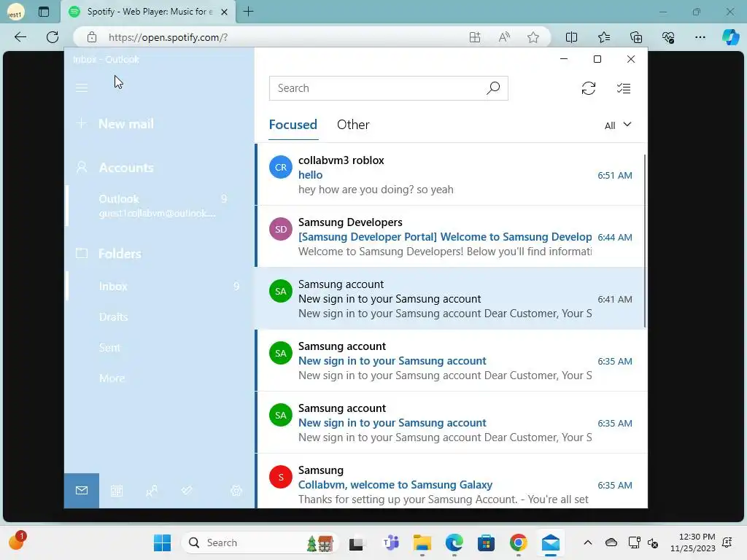Open Microsoft Store from taskbar
This screenshot has width=747, height=560.
486,542
